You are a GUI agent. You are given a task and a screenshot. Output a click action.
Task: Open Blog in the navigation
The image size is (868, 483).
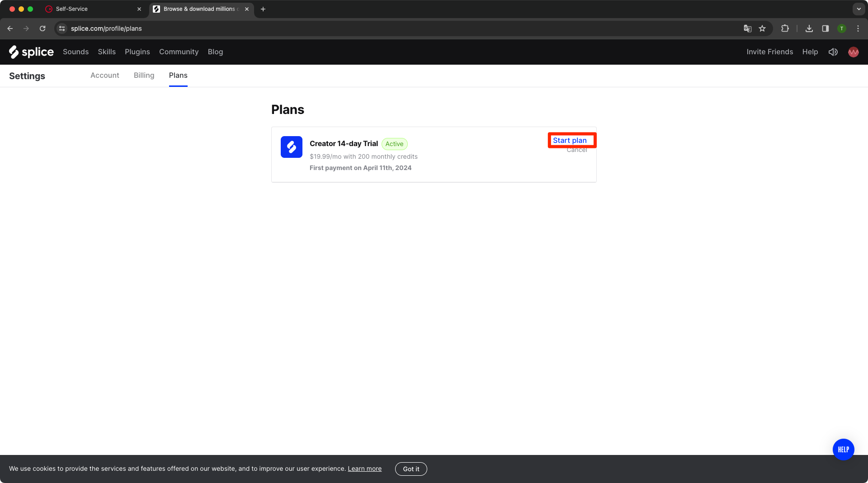tap(215, 52)
